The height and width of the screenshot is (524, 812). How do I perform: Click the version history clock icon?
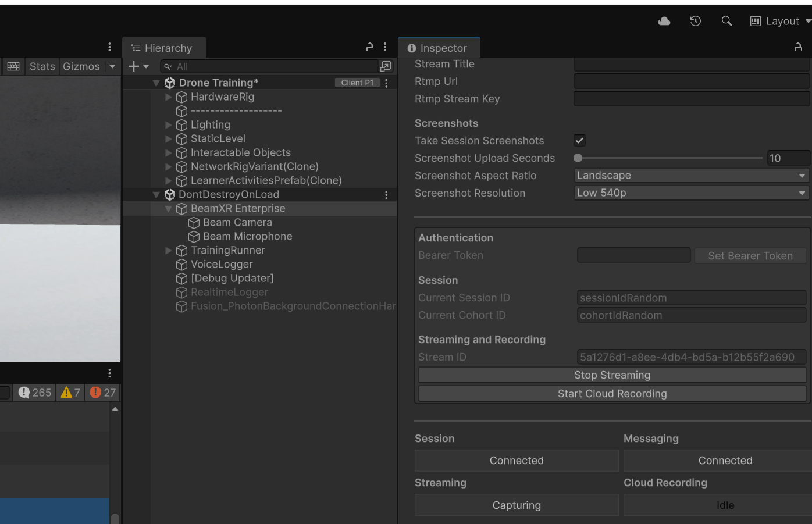coord(695,21)
